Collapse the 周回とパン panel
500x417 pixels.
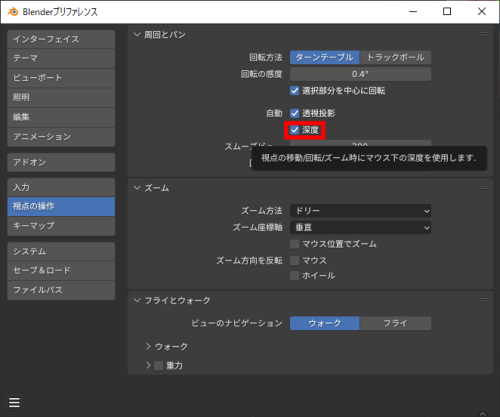137,34
